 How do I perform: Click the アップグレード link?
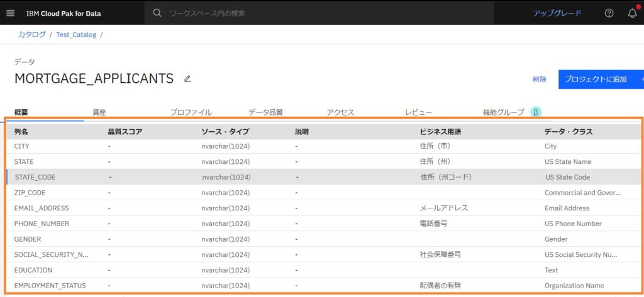click(557, 13)
